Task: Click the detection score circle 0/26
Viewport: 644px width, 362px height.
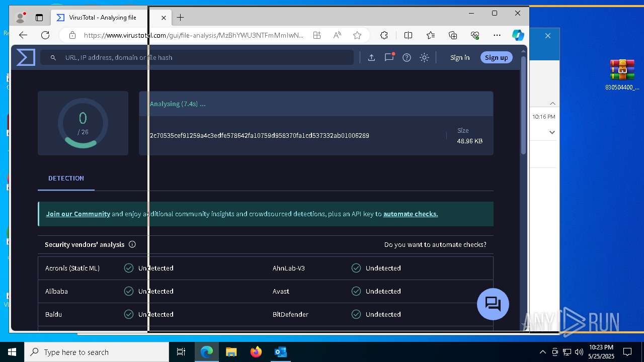Action: [x=83, y=123]
